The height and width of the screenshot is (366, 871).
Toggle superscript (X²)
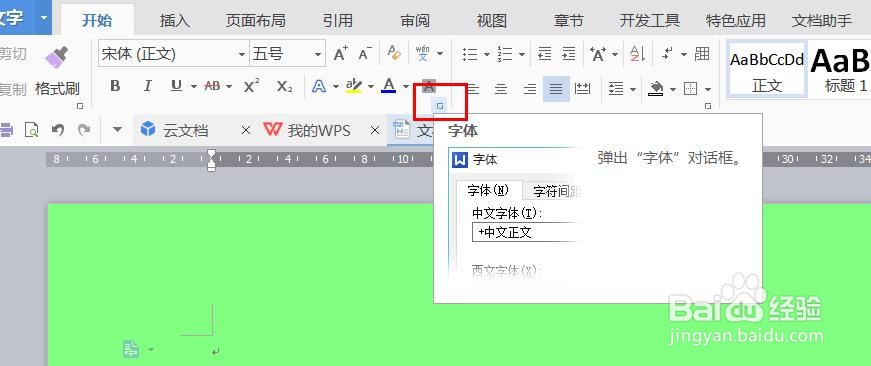pos(252,86)
